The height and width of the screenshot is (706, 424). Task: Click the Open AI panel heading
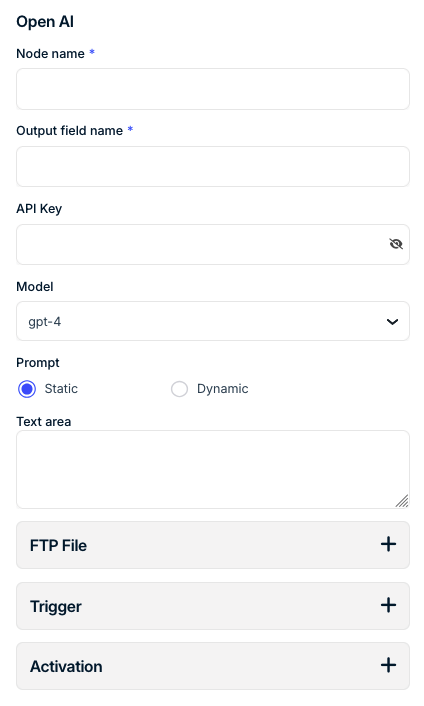pyautogui.click(x=45, y=22)
